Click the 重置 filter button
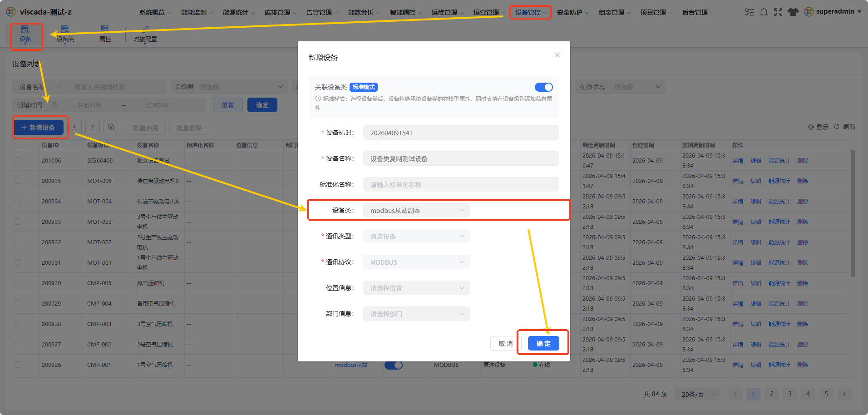 click(228, 105)
